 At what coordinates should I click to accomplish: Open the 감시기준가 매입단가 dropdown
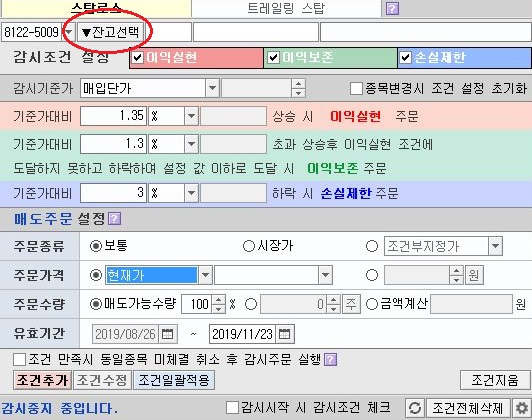tap(212, 88)
